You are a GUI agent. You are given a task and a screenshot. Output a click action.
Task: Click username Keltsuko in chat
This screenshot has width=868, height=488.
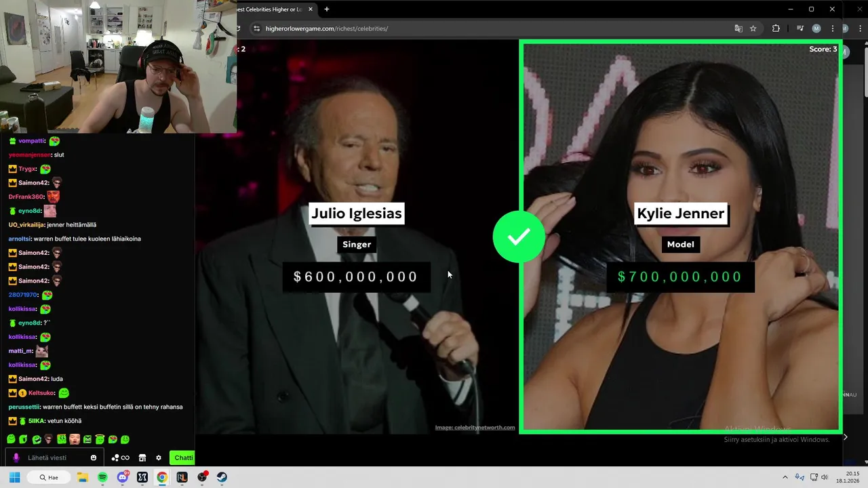(x=41, y=393)
